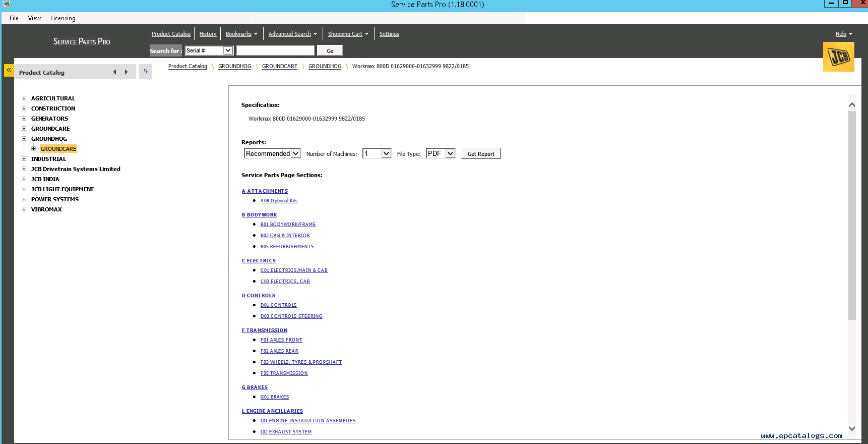Select JCB Drivetrain Systems Limited tree item
The height and width of the screenshot is (444, 868).
[x=76, y=169]
